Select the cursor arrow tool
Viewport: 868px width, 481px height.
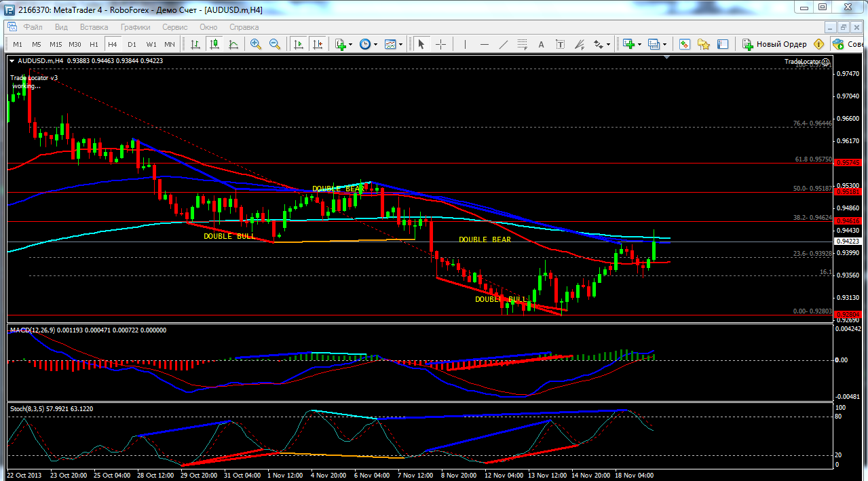[x=421, y=44]
